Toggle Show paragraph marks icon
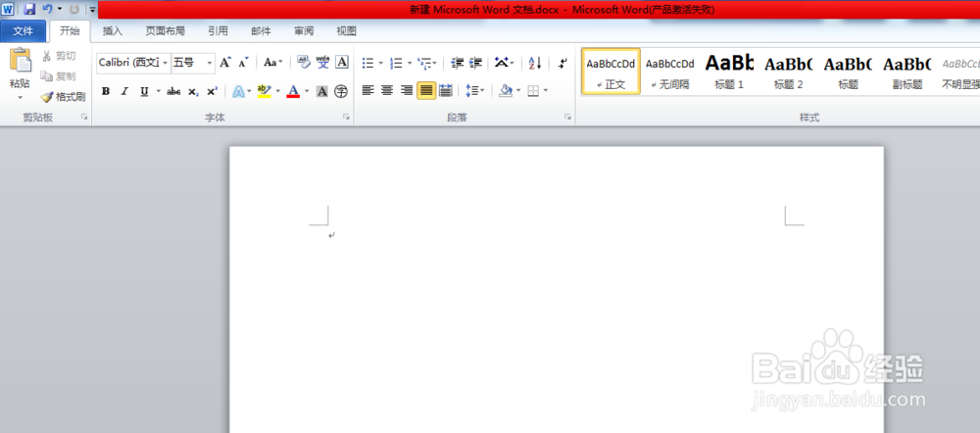The image size is (980, 433). point(563,63)
